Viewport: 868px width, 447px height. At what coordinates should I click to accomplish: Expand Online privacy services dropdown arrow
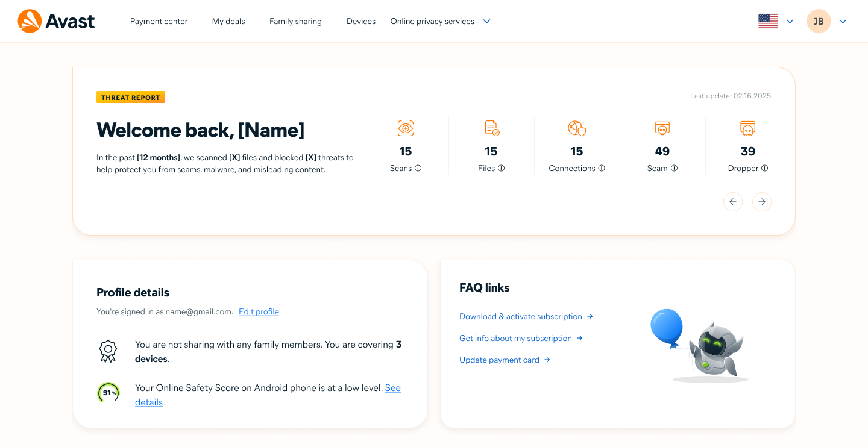click(487, 22)
